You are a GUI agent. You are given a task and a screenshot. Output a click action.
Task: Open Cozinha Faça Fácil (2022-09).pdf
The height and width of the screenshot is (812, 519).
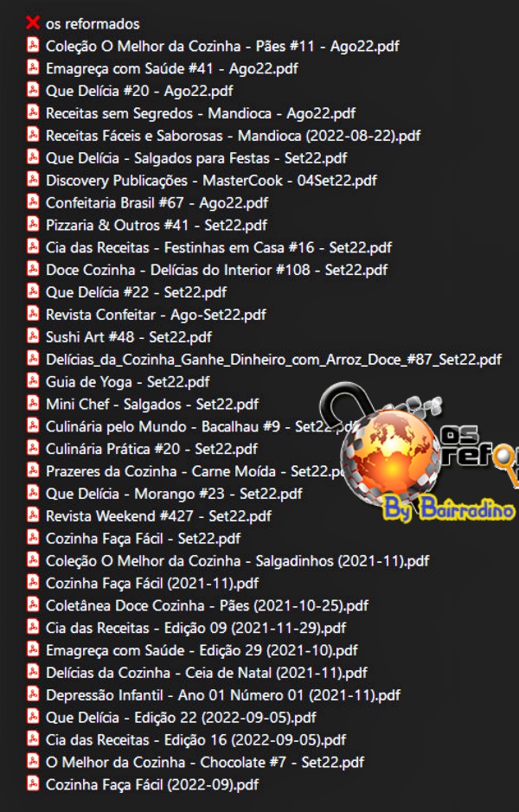click(152, 784)
